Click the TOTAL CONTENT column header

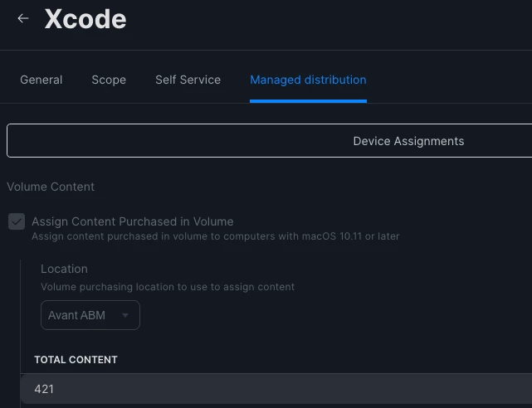(76, 360)
